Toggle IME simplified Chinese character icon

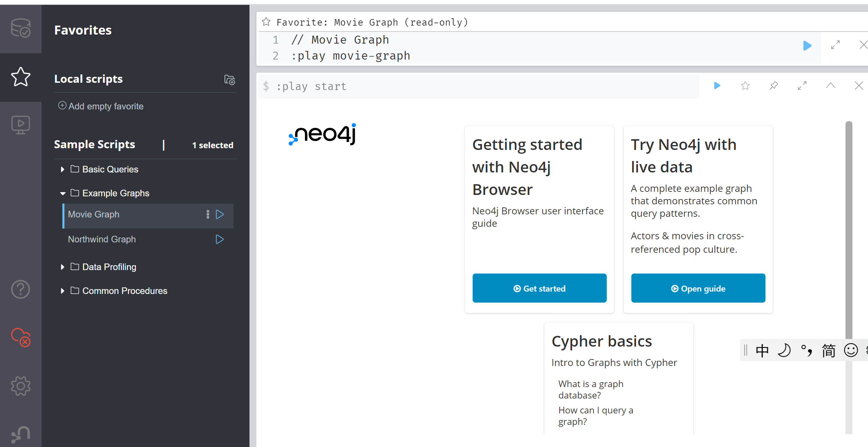point(828,350)
